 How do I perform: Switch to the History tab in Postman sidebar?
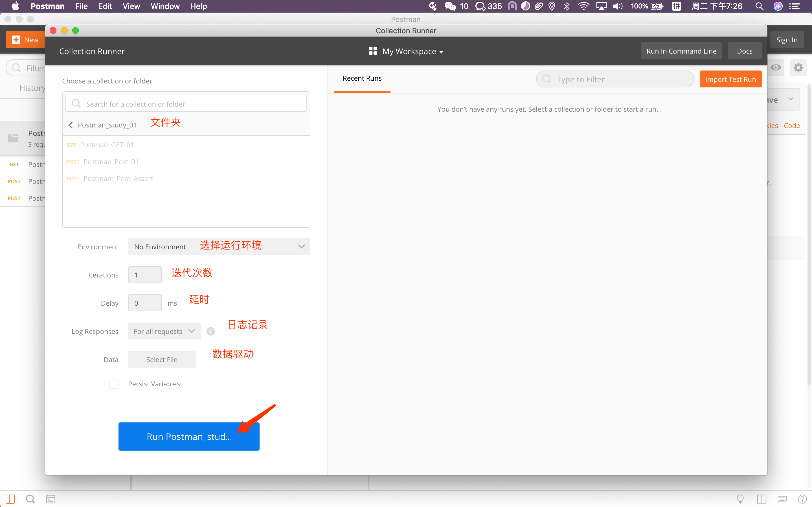pyautogui.click(x=32, y=88)
